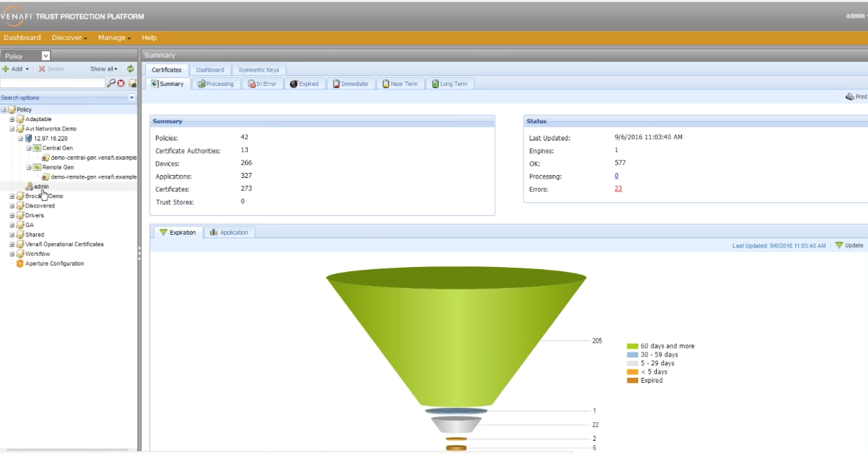Collapse the Remote Gen node
Screen dimensions: 868x454
click(x=29, y=167)
